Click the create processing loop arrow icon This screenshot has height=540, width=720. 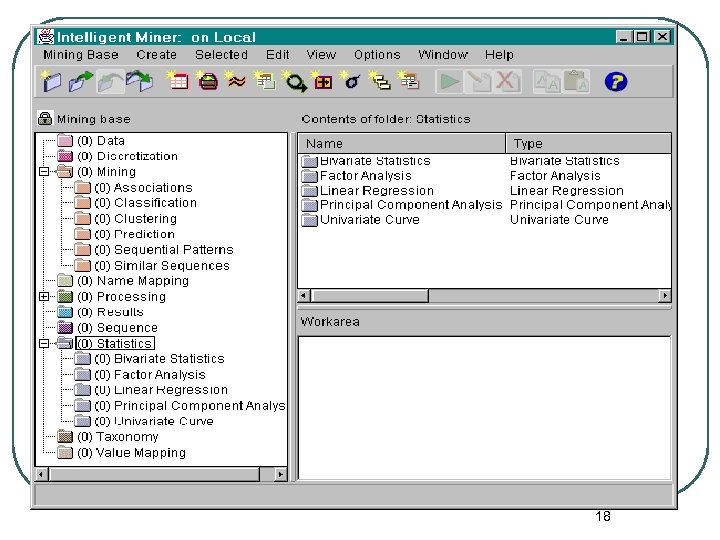pos(294,82)
